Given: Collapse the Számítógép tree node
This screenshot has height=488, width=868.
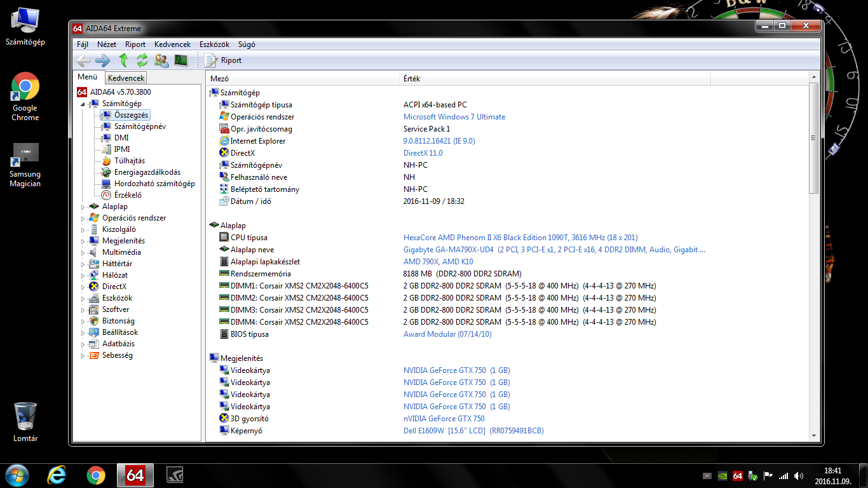Looking at the screenshot, I should [83, 104].
